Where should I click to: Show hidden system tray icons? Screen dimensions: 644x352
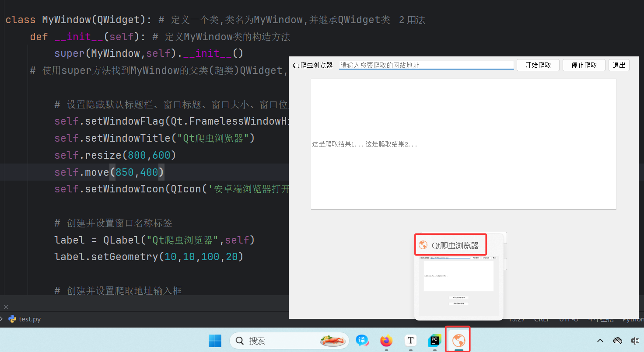point(600,341)
